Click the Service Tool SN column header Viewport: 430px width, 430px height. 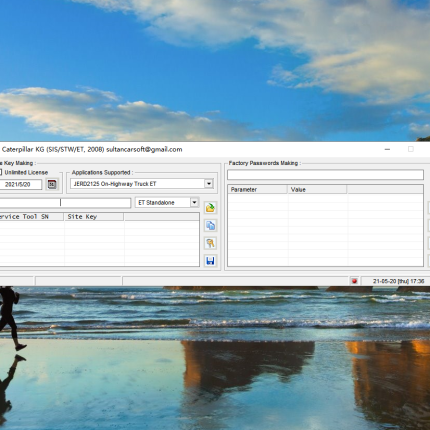pos(32,217)
